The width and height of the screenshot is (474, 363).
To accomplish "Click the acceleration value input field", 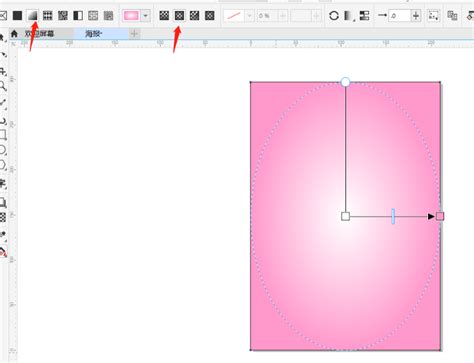I will pos(399,16).
